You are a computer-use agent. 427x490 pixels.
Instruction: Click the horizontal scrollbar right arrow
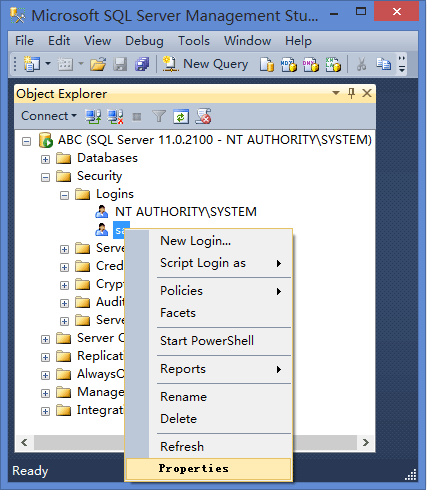(366, 443)
